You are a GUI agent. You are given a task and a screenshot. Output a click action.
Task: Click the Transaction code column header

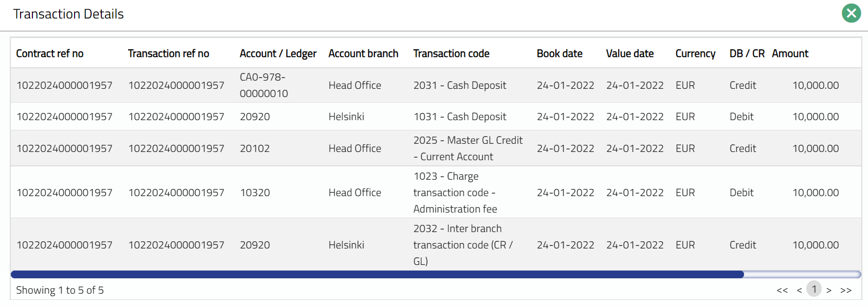click(x=451, y=53)
